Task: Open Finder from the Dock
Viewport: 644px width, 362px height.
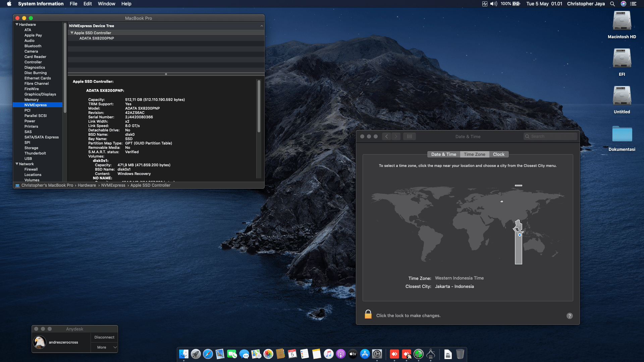Action: pyautogui.click(x=184, y=354)
